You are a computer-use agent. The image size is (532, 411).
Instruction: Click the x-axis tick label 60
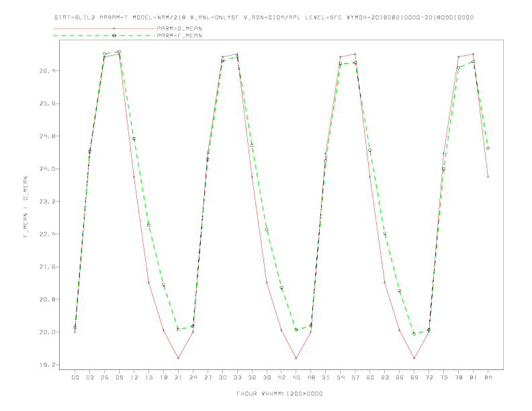click(370, 377)
